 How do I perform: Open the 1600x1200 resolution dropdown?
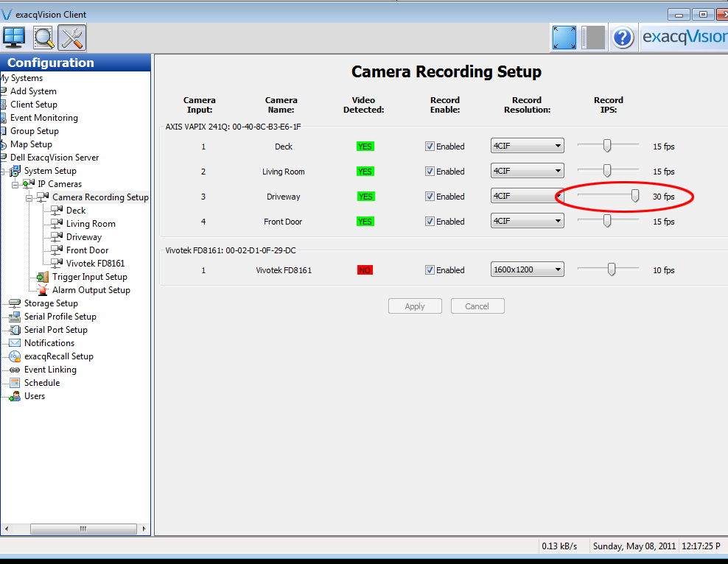(527, 270)
